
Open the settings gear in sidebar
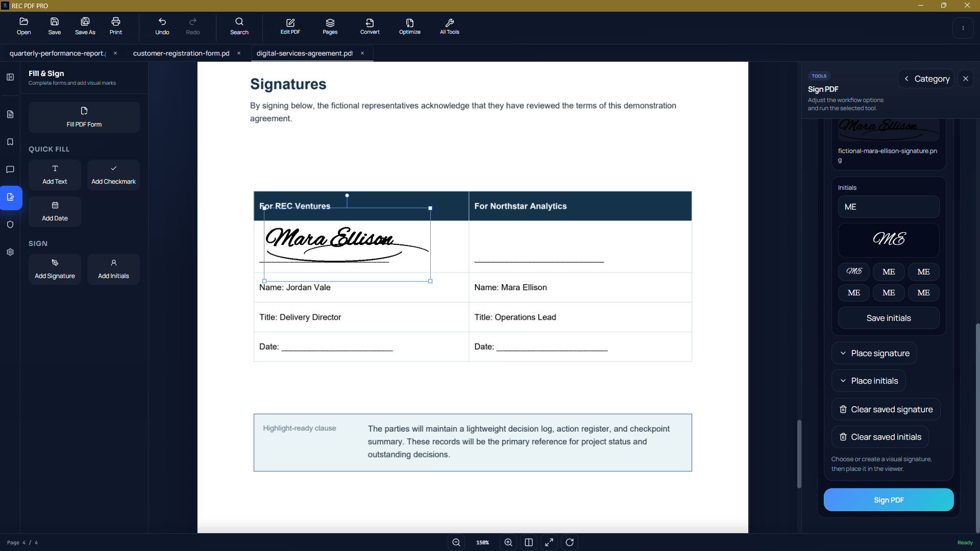click(x=10, y=252)
